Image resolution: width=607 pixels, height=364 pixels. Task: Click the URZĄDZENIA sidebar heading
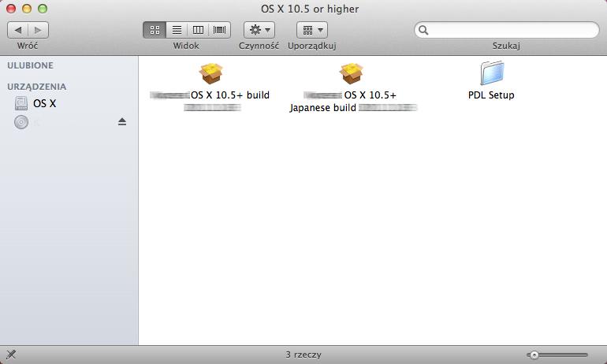point(37,87)
